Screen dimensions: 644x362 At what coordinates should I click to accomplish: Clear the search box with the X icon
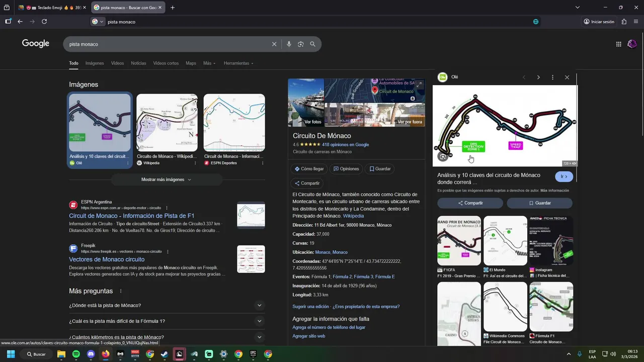(274, 44)
